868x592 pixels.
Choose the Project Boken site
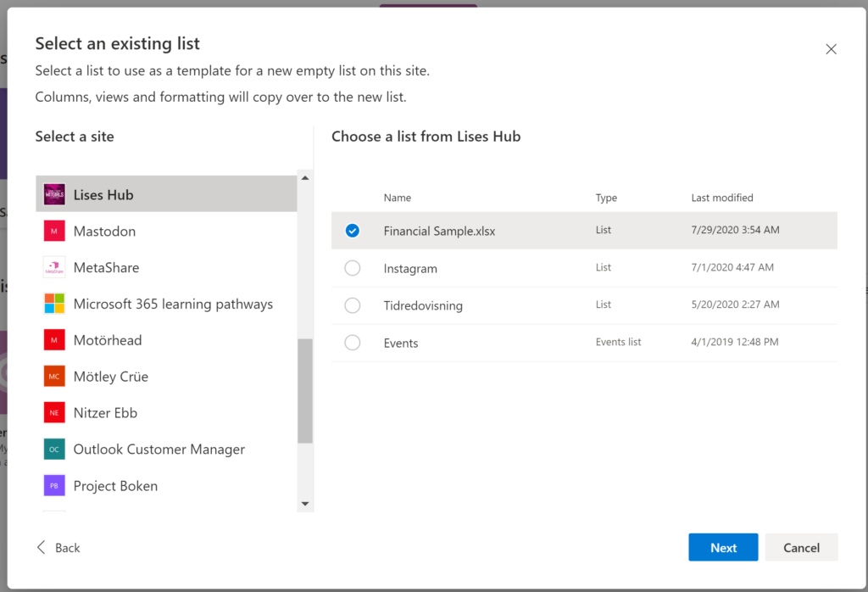click(166, 486)
